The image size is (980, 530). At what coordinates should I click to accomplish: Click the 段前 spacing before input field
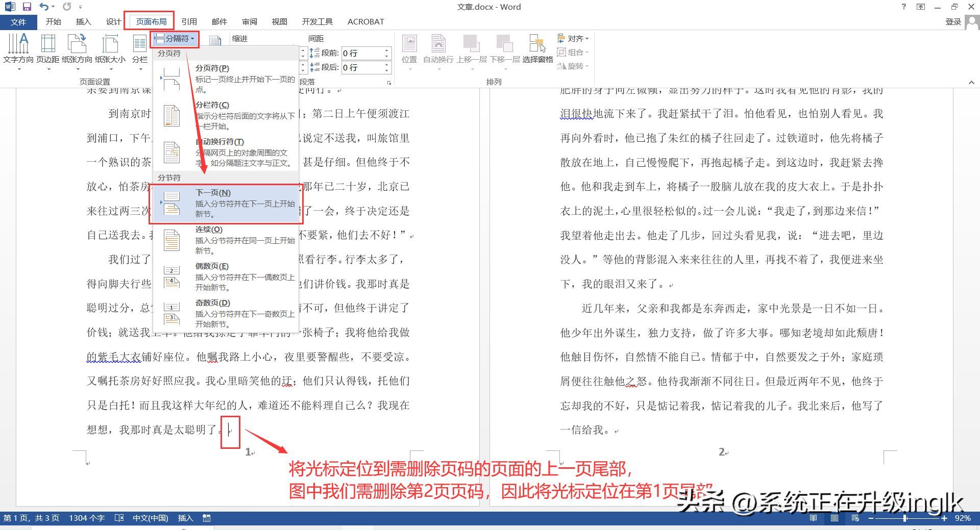[x=362, y=53]
